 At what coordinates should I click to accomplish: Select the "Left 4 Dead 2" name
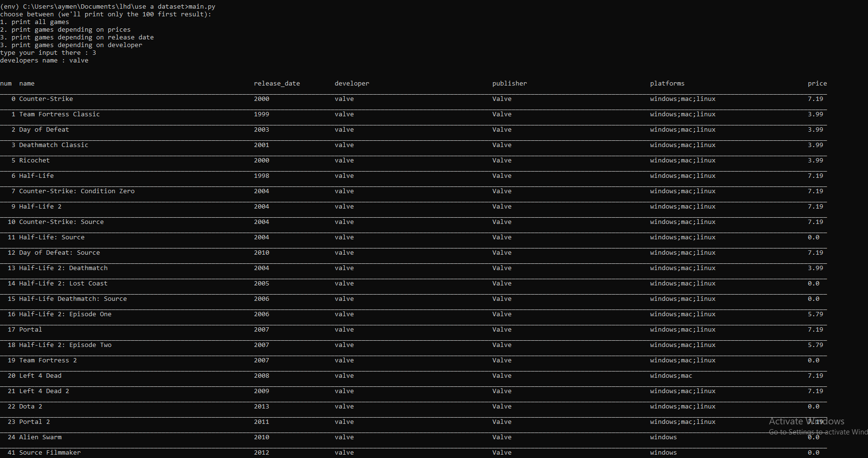click(44, 391)
